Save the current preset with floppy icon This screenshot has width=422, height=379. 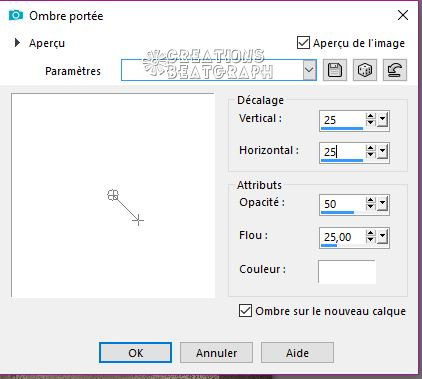335,70
